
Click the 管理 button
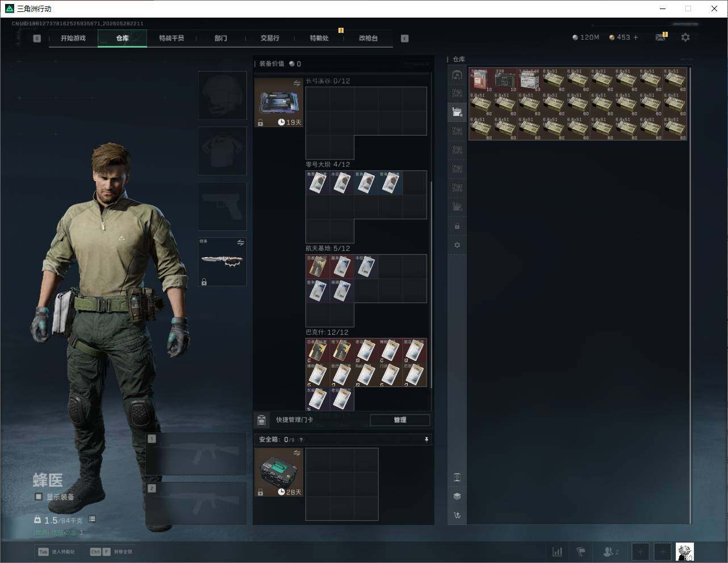400,420
